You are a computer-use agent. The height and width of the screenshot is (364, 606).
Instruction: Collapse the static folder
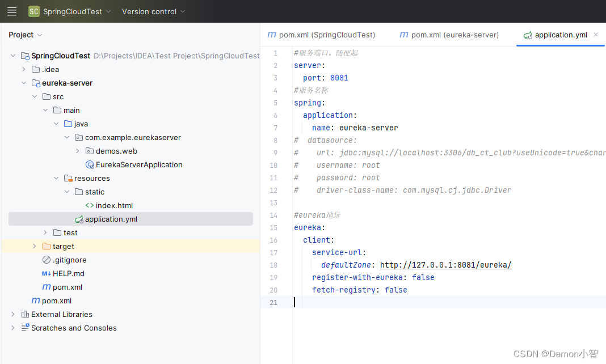pos(68,192)
